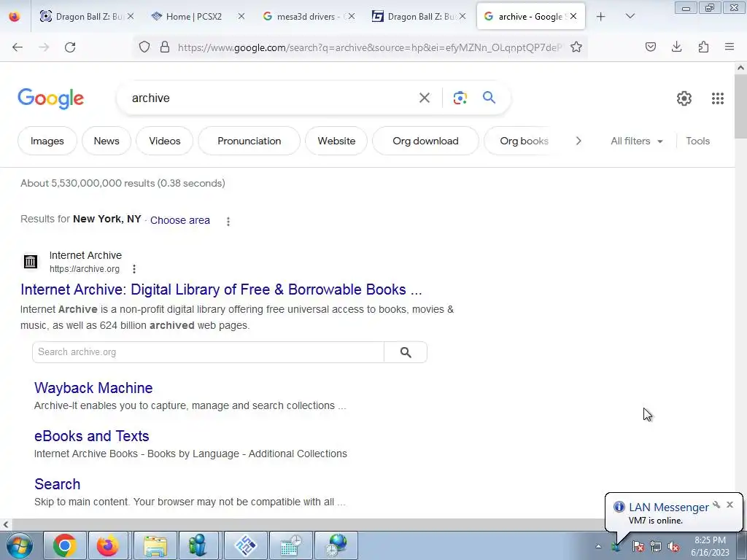
Task: Click the muted volume tray icon
Action: point(673,547)
